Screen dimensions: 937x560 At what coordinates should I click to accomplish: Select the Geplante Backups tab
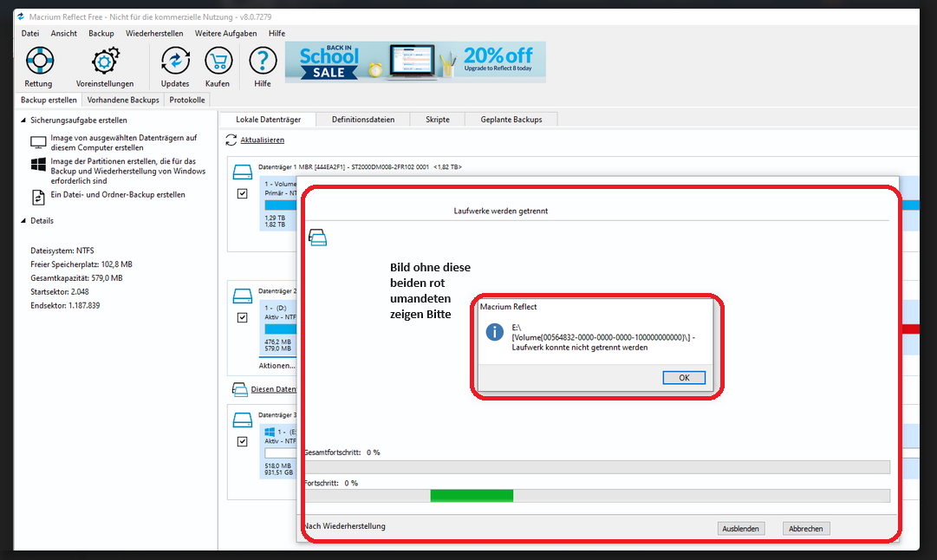point(511,120)
